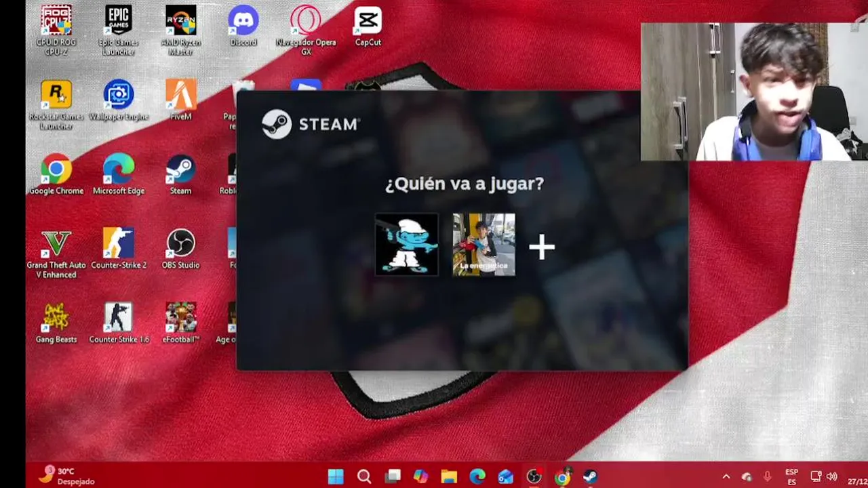Switch to Google Chrome in taskbar

tap(562, 476)
